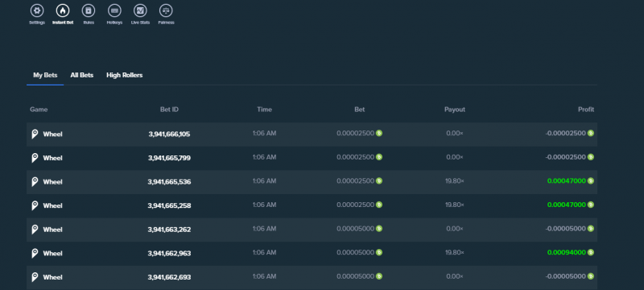Click Profit coin icon in row 3,941,665,258
Image resolution: width=644 pixels, height=290 pixels.
[x=591, y=205]
